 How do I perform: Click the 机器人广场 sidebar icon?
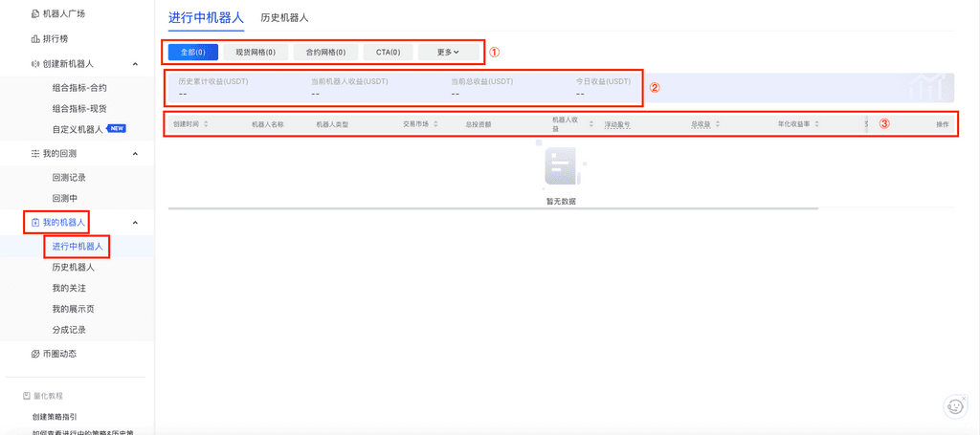(x=35, y=15)
